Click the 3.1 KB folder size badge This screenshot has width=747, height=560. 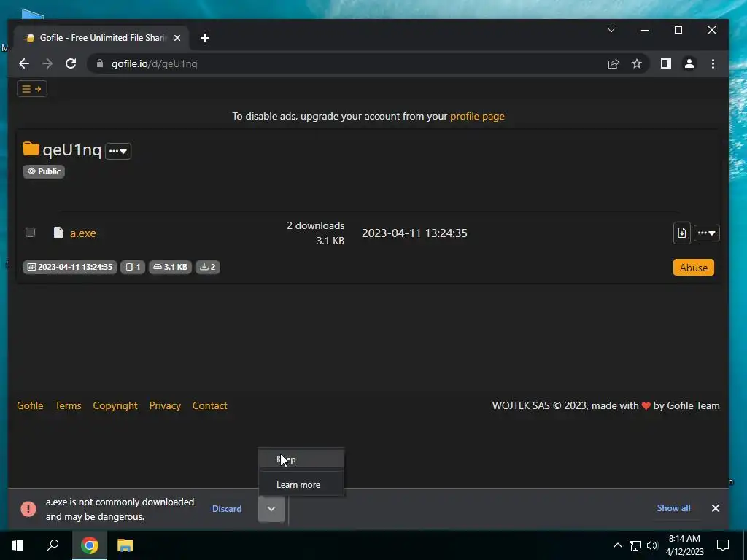click(x=170, y=267)
